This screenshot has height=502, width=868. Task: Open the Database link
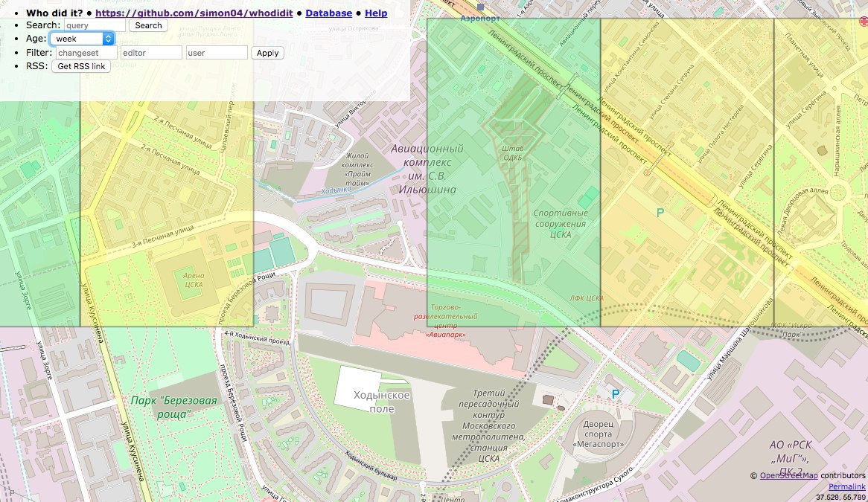coord(329,13)
